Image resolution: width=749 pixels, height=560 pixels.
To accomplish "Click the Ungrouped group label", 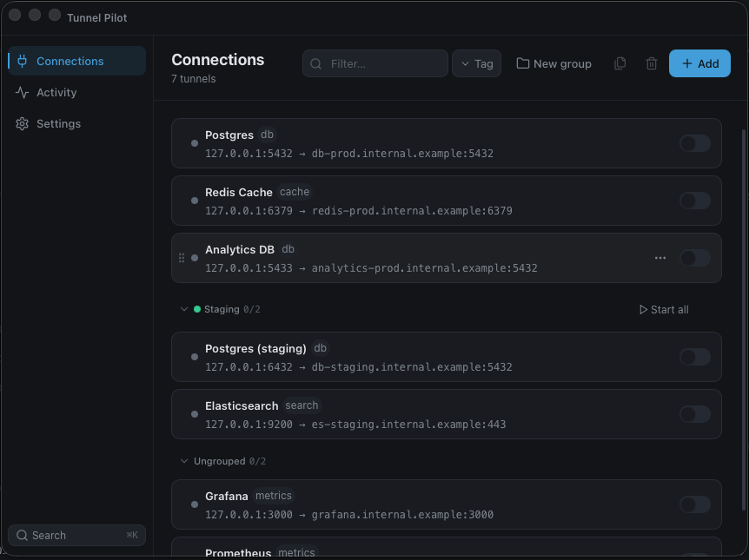I will point(219,461).
